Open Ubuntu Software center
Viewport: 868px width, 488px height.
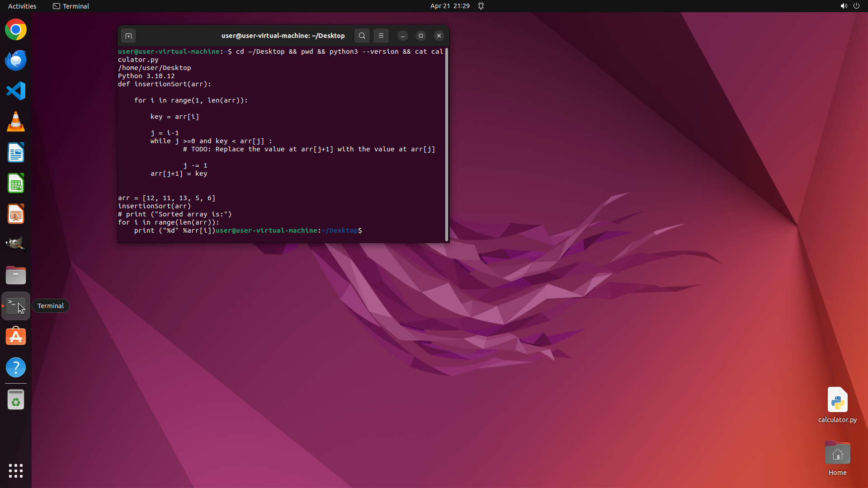pos(16,337)
